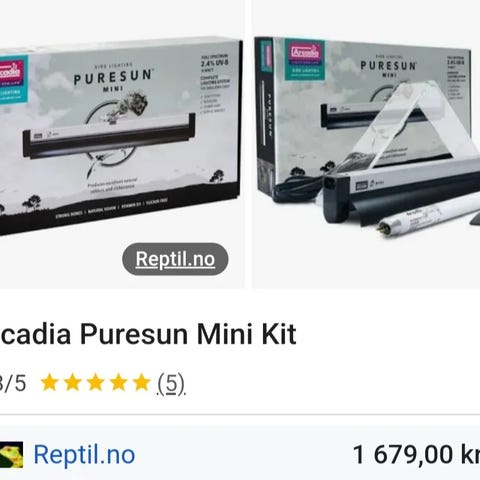Click the first yellow rating star
The width and height of the screenshot is (480, 480).
(x=50, y=382)
